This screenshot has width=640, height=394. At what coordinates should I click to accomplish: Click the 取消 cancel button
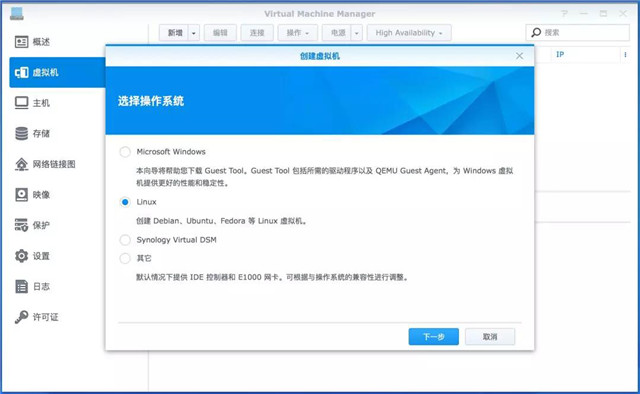pos(490,337)
